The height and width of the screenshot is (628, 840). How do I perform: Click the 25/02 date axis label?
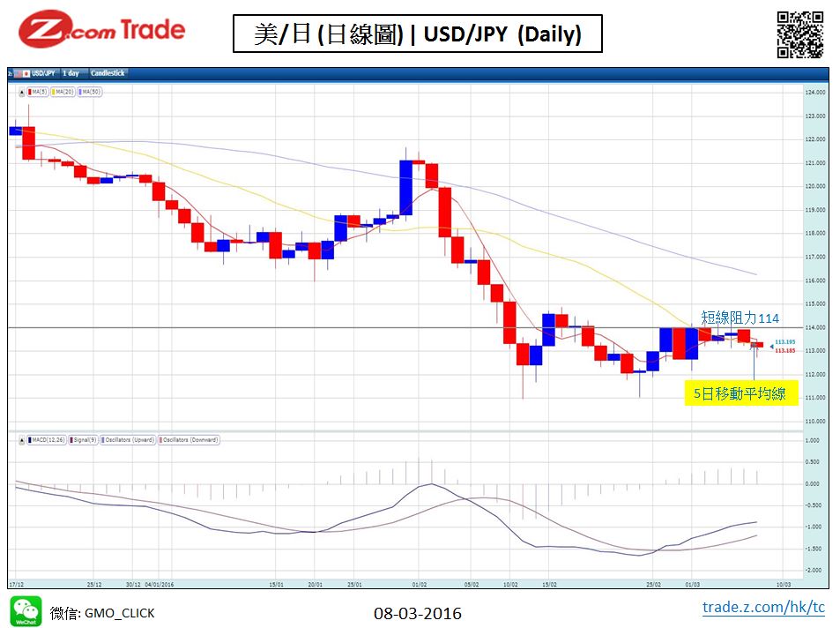click(653, 585)
